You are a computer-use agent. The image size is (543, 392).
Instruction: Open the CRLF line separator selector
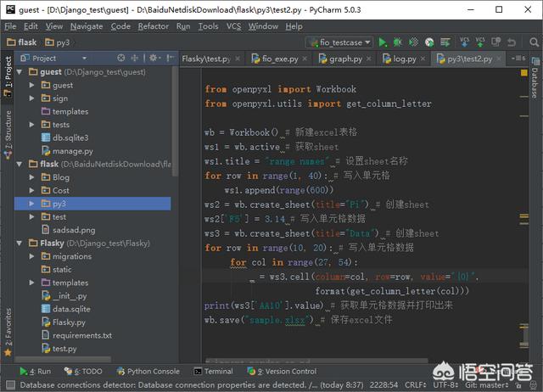415,385
